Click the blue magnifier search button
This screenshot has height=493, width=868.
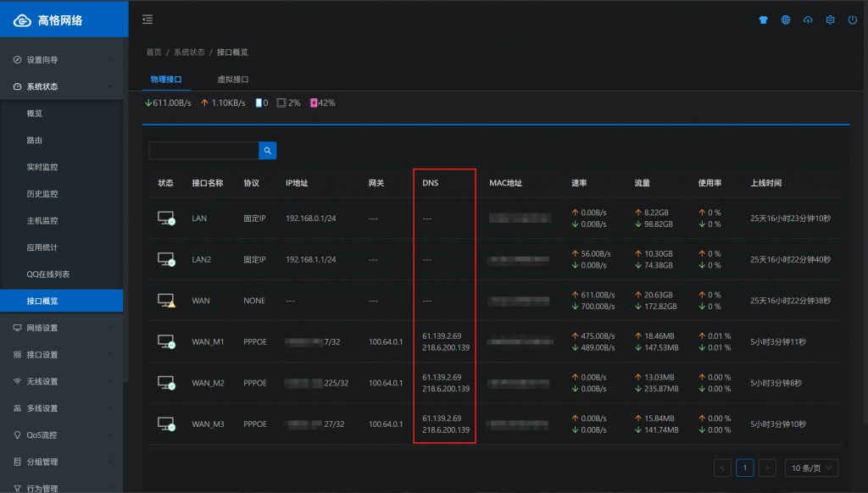(x=268, y=151)
